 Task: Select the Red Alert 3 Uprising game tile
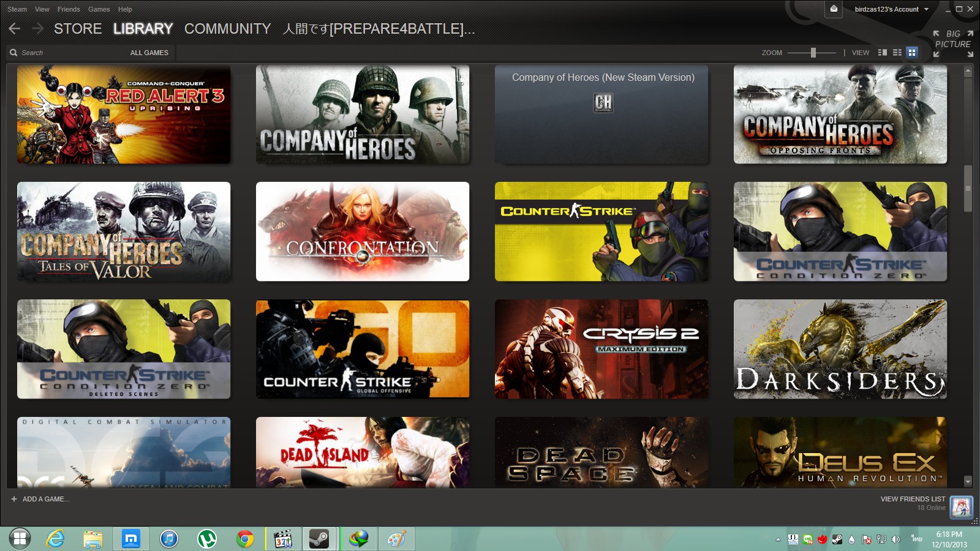(x=124, y=114)
